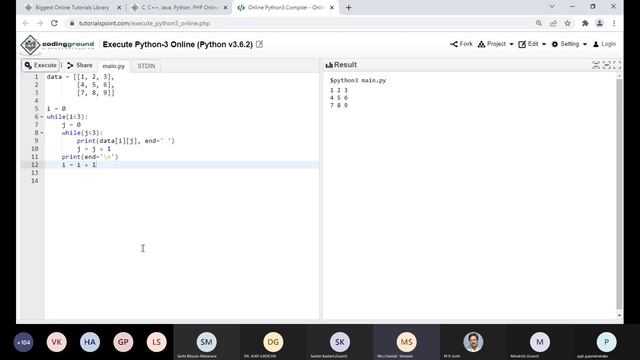The height and width of the screenshot is (360, 640).
Task: Open the browser profile icon
Action: pyautogui.click(x=599, y=23)
